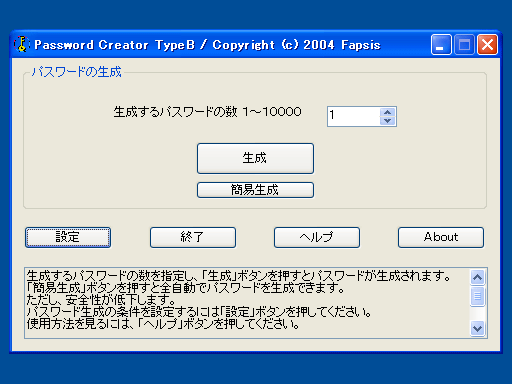
Task: Click the 終了 exit button
Action: coord(193,237)
